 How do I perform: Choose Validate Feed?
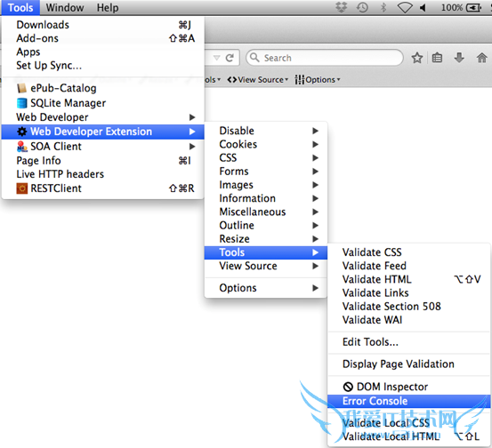coord(409,266)
